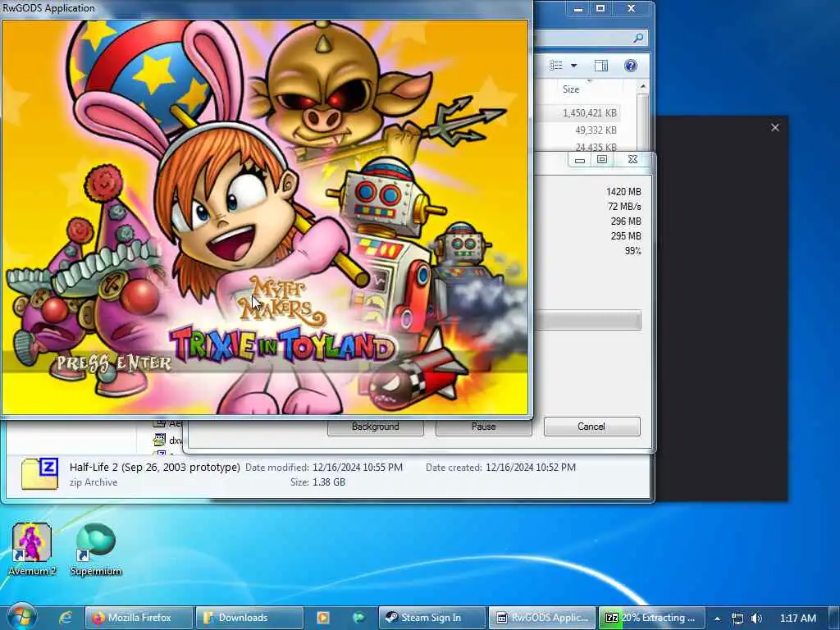Screen dimensions: 840x630
Task: Open the 1:17 AM taskbar clock
Action: 797,619
